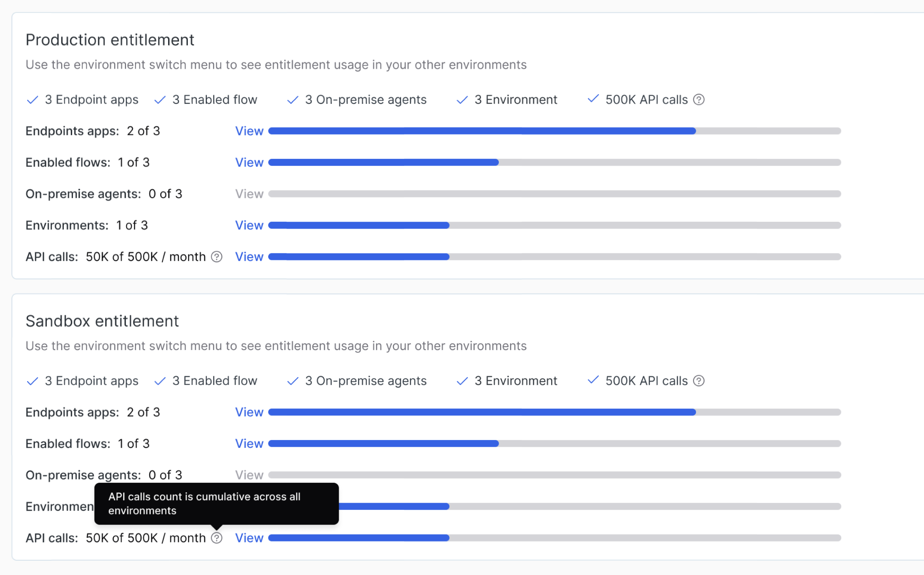
Task: Open View link for Production Environments
Action: (249, 225)
